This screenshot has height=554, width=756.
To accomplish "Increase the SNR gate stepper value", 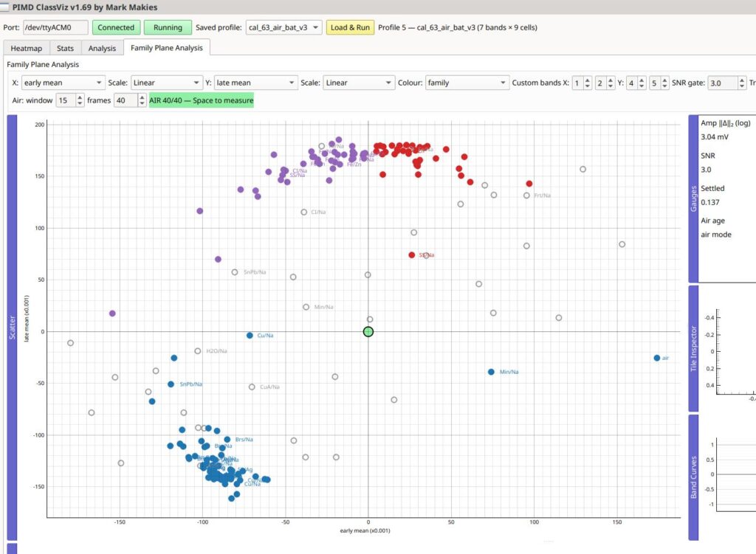I will pos(742,80).
